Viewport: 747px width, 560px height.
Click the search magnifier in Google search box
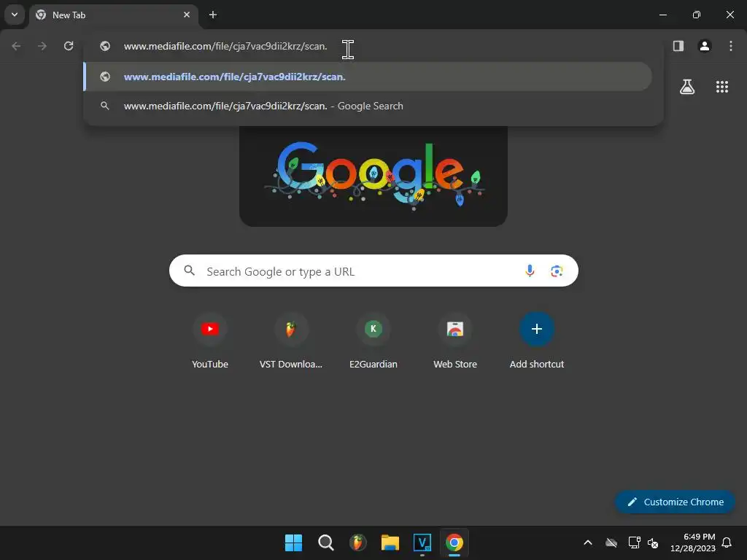point(190,271)
